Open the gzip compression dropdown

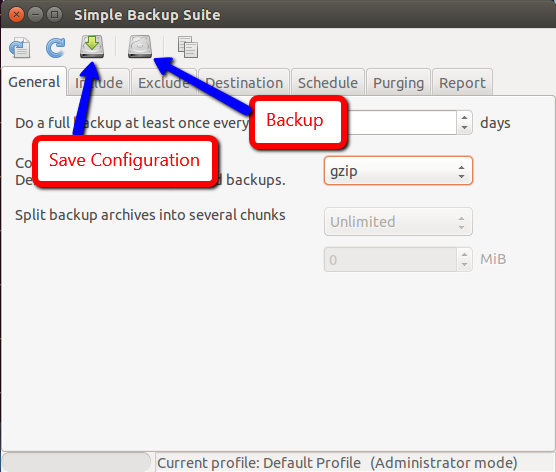coord(398,171)
